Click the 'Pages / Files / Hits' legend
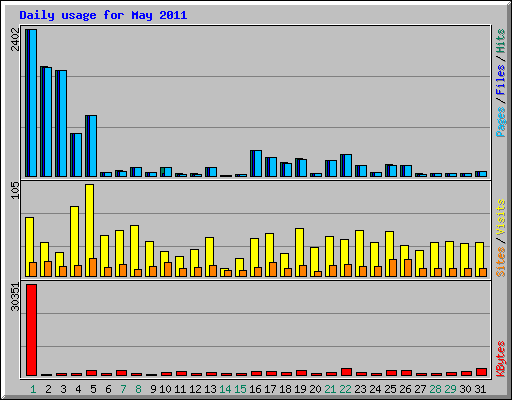This screenshot has height=400, width=512. (500, 83)
